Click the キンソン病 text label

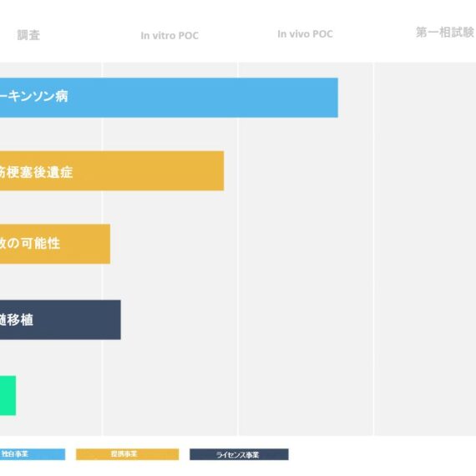[x=34, y=96]
